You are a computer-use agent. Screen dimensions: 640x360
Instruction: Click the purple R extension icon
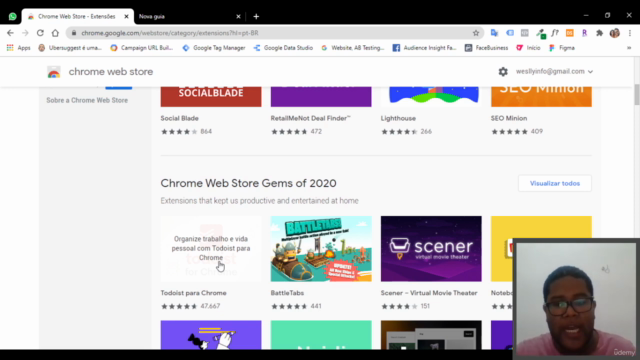[584, 33]
